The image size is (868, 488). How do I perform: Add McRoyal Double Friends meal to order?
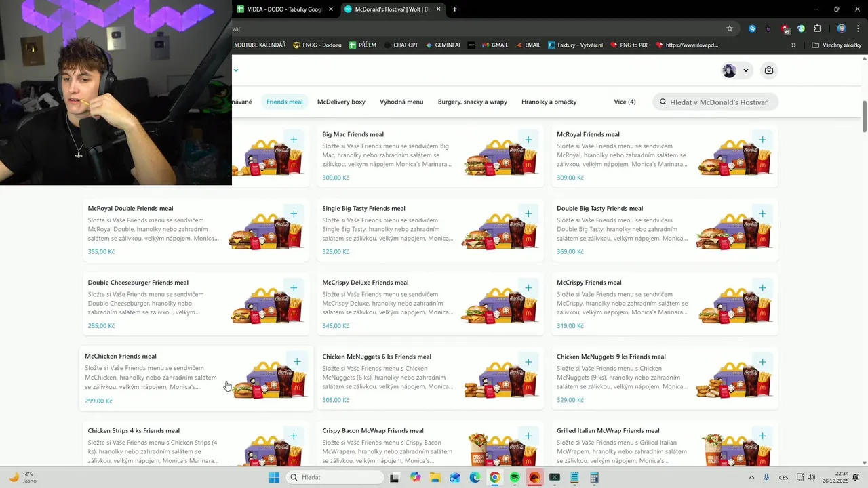[x=294, y=214]
